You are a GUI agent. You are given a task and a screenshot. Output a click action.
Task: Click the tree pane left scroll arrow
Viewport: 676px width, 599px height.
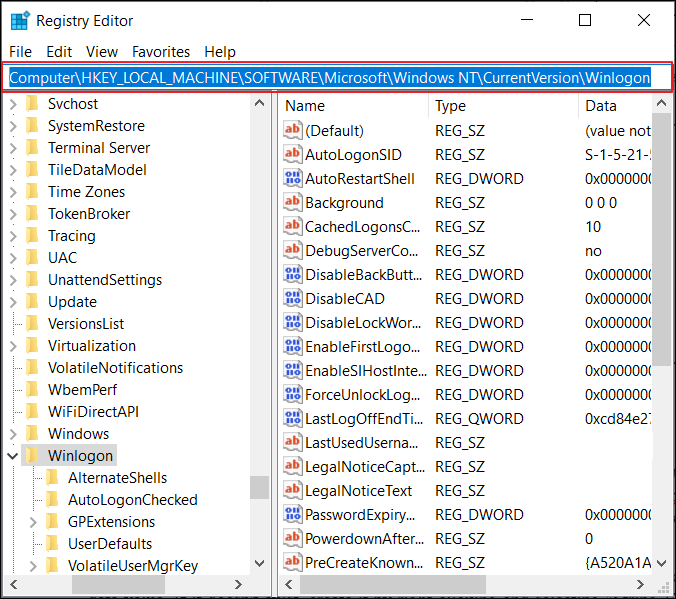coord(14,585)
